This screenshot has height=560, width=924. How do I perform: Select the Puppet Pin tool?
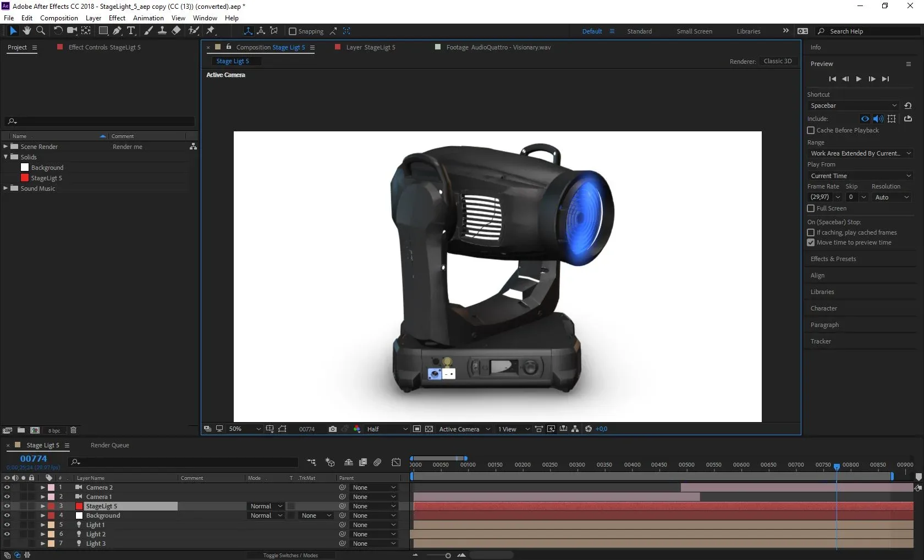click(211, 31)
